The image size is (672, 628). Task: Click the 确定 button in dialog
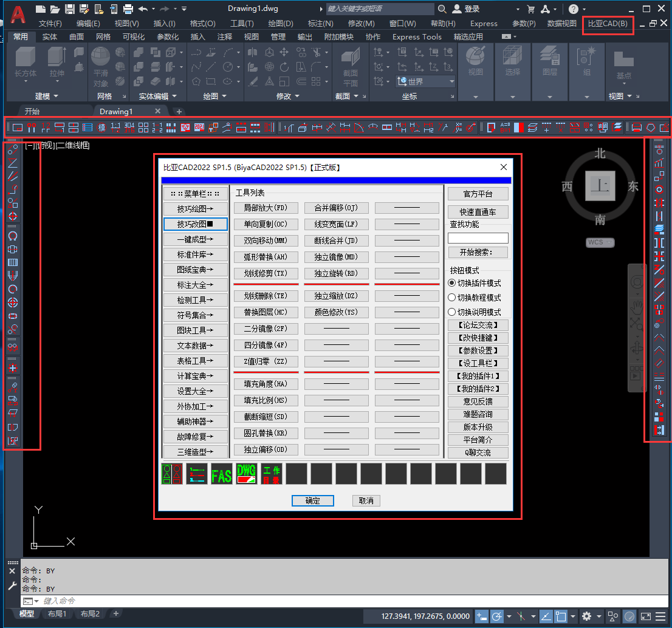click(x=313, y=501)
